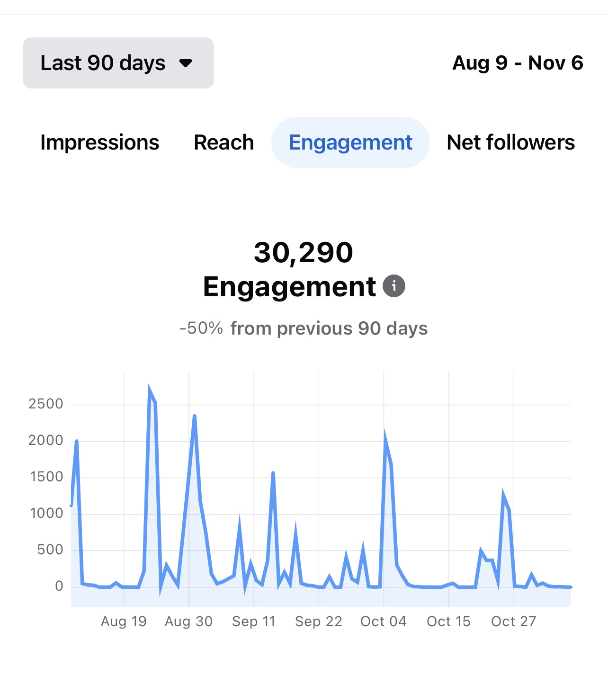Click the -50% from previous 90 days text
Viewport: 608px width, 700px height.
pos(304,328)
